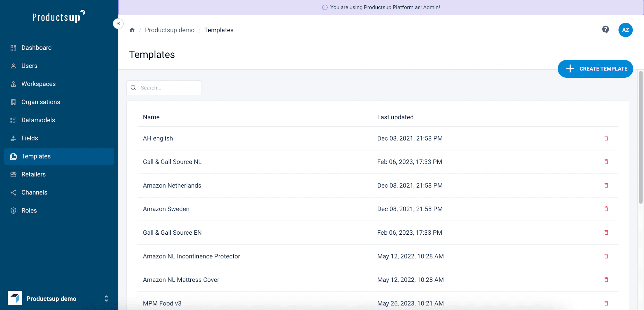Screen dimensions: 644x310
Task: Click trash icon for Amazon Netherlands
Action: (606, 185)
